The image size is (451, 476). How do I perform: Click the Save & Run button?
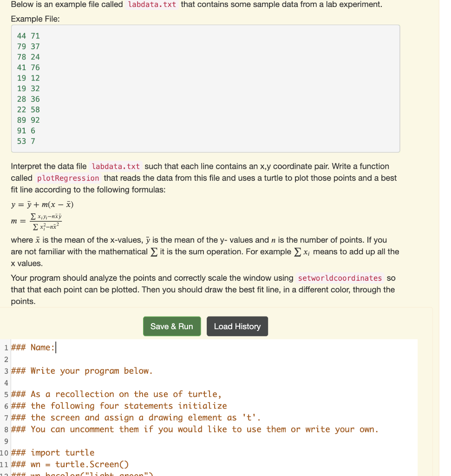coord(172,326)
